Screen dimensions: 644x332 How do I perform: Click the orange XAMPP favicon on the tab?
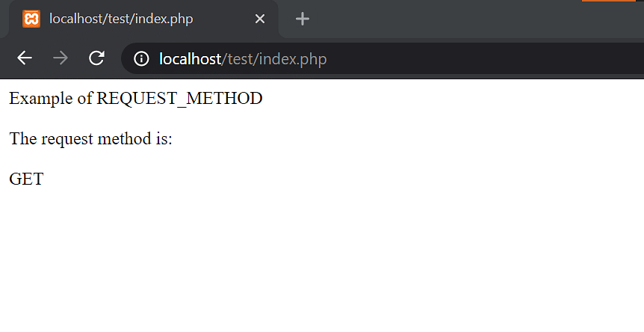tap(31, 19)
